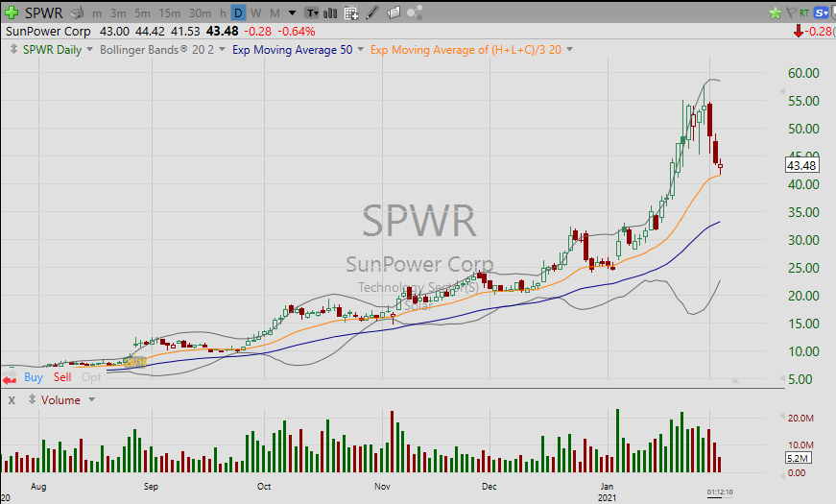Open dropdown arrow after Exp Moving Average 50

click(361, 49)
